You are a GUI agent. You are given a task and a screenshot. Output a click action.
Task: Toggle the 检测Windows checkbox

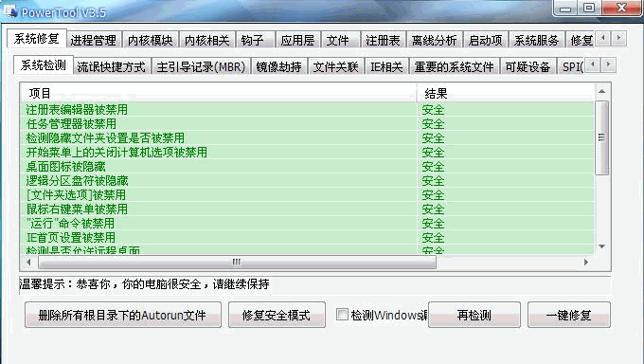pyautogui.click(x=342, y=315)
